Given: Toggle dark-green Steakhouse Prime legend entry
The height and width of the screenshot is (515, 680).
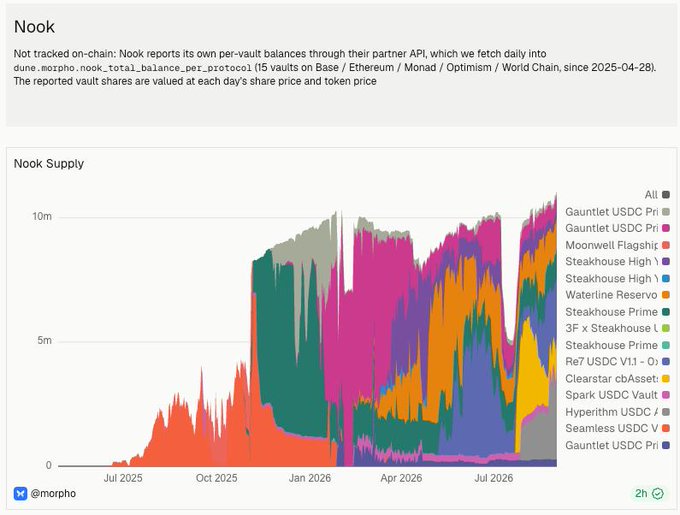Looking at the screenshot, I should [617, 312].
